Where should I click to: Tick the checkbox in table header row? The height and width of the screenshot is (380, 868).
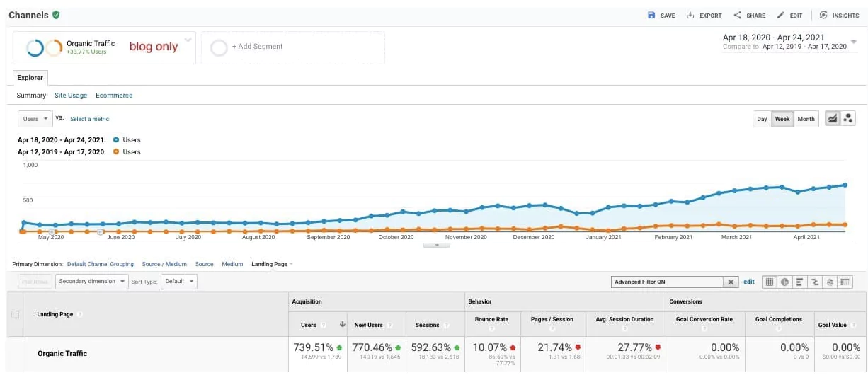coord(16,314)
